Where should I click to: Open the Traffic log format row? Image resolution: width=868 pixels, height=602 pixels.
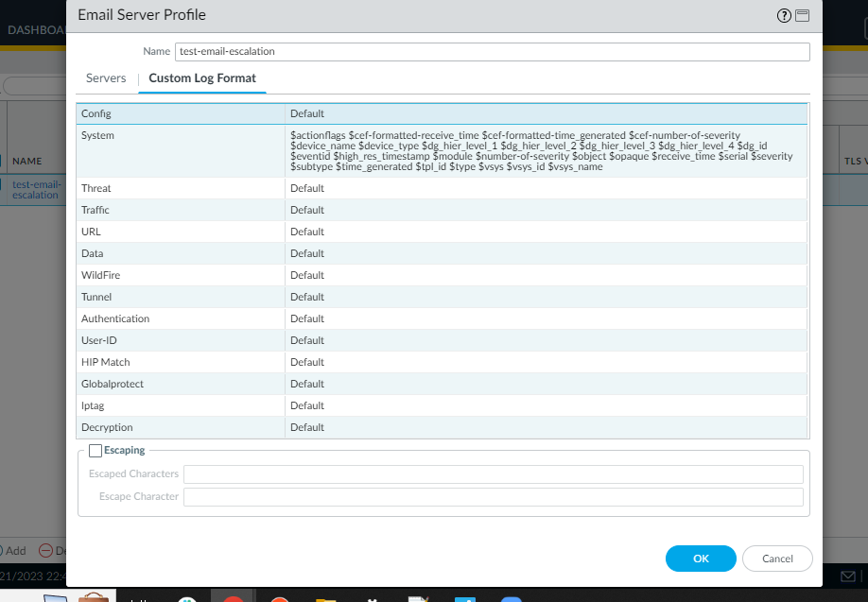442,210
